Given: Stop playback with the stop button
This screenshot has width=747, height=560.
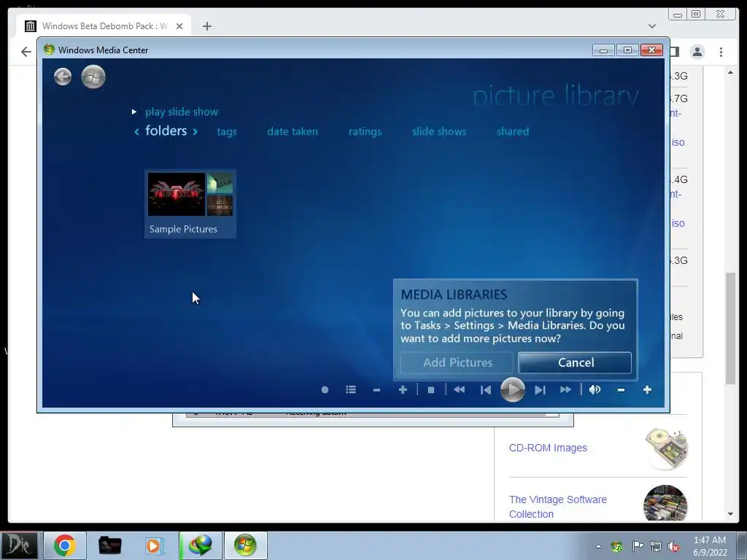Looking at the screenshot, I should (431, 390).
